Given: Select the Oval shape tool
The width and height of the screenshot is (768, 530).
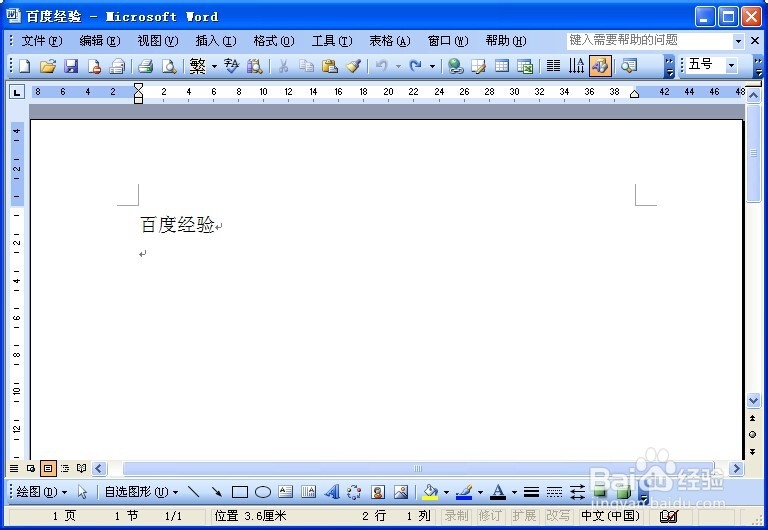Looking at the screenshot, I should point(263,491).
